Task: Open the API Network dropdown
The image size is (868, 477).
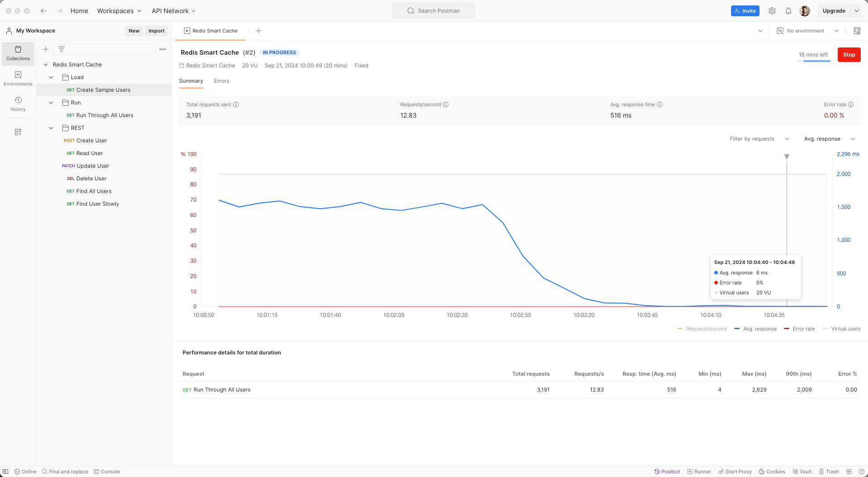Action: pyautogui.click(x=174, y=11)
